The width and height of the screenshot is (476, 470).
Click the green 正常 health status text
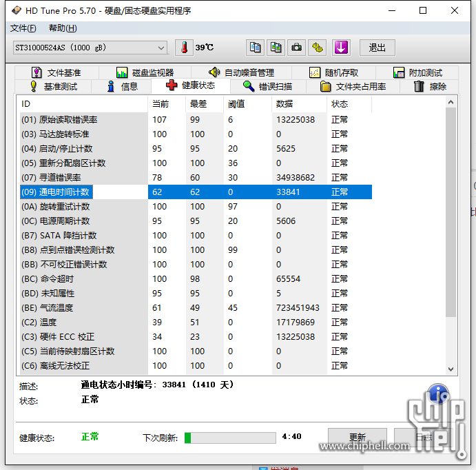click(90, 437)
